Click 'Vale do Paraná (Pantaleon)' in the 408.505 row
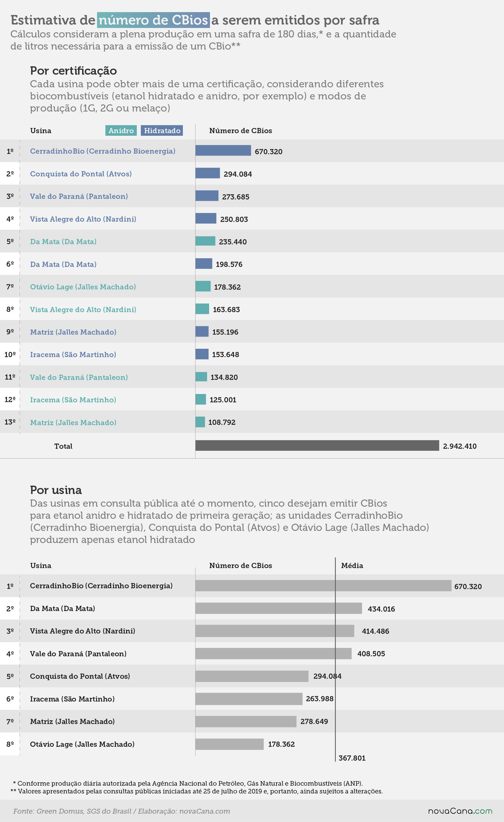The height and width of the screenshot is (822, 504). 78,653
